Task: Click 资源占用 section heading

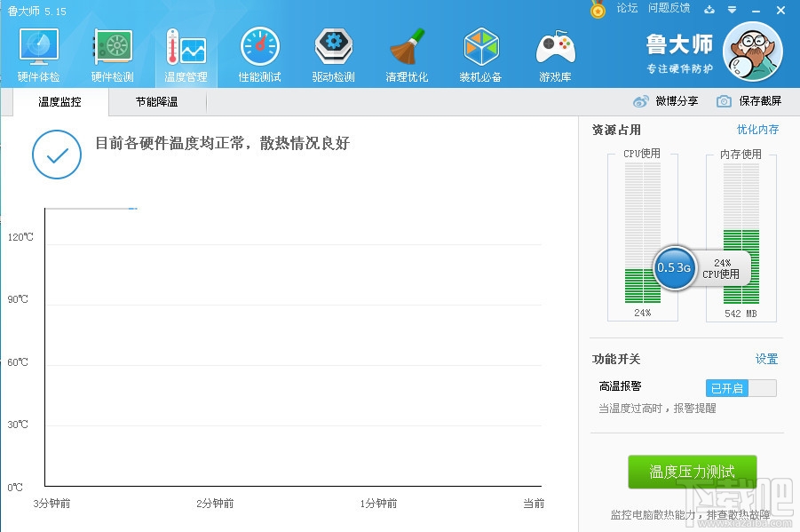Action: click(616, 130)
